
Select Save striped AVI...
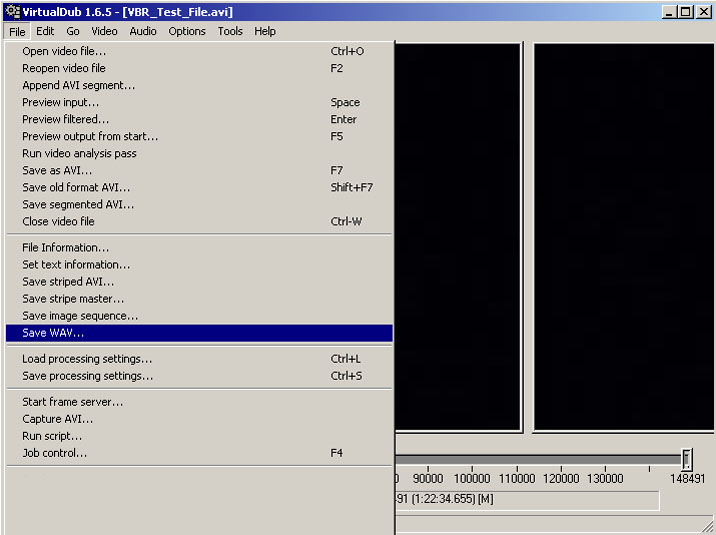click(x=199, y=282)
